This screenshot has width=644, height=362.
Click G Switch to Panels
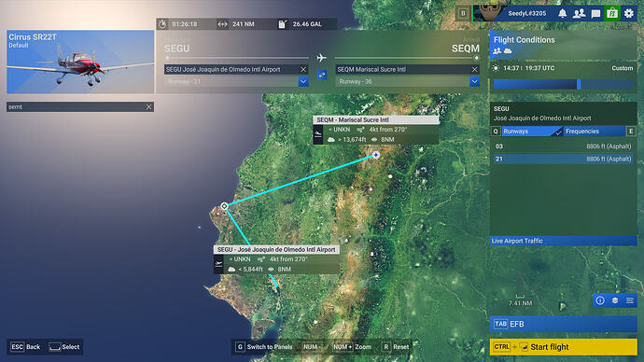[265, 347]
